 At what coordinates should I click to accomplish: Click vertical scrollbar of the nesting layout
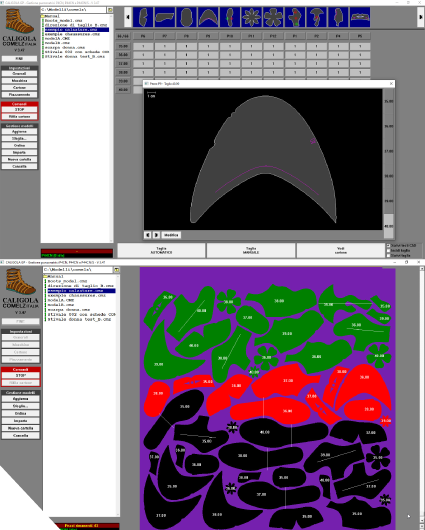coord(422,395)
